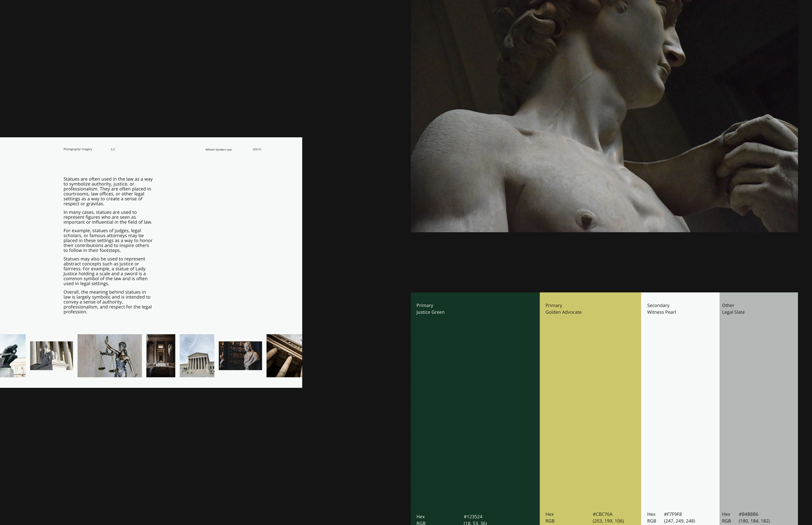Click the Legal Slate color swatch
Screen dimensions: 812x525
759,409
